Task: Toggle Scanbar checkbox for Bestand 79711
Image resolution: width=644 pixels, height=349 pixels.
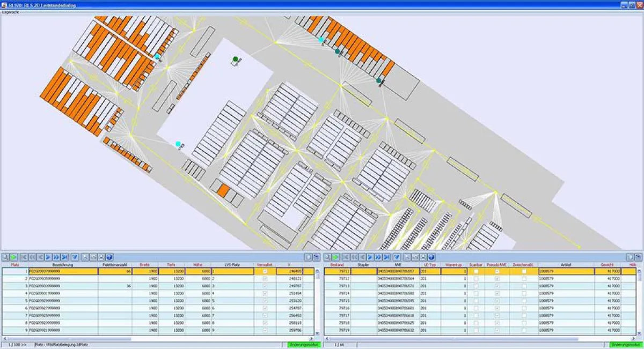Action: 476,272
